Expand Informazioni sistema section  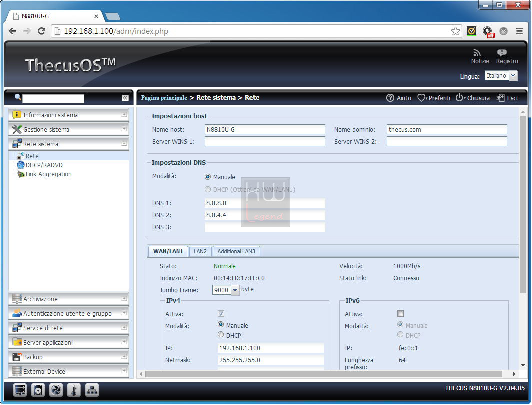(69, 115)
